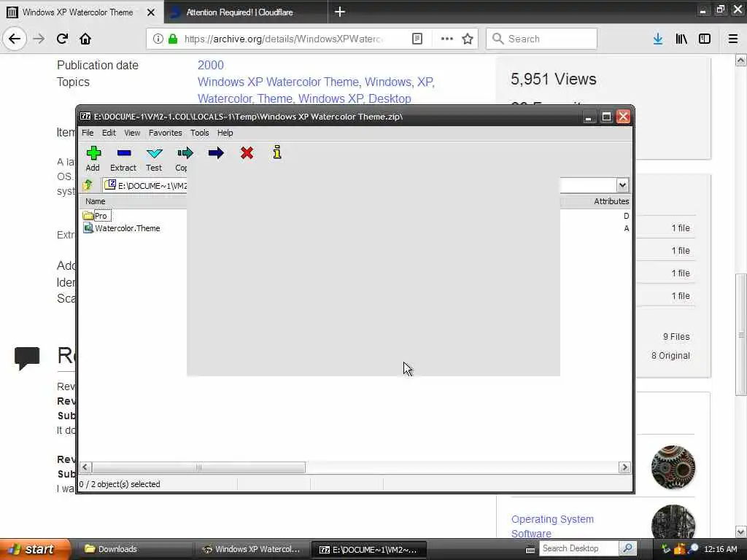Open the Firefox hamburger menu
Screen dimensions: 747x560
(x=733, y=39)
